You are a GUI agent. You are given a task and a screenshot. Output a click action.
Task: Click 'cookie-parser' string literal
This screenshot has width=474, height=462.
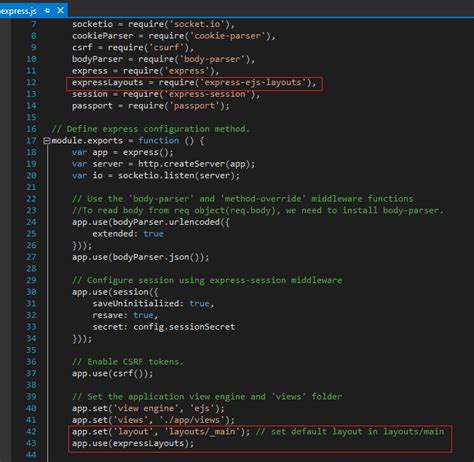(228, 36)
